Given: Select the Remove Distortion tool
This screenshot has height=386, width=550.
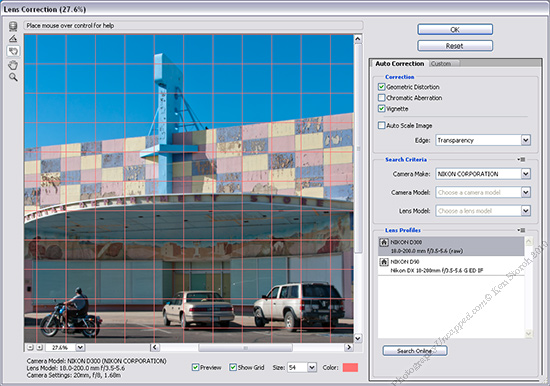Looking at the screenshot, I should click(x=13, y=26).
